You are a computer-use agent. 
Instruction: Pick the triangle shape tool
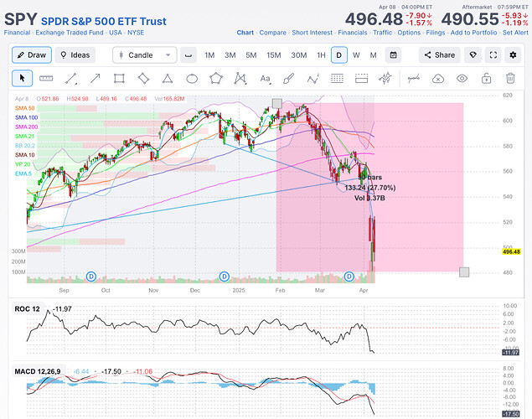168,79
